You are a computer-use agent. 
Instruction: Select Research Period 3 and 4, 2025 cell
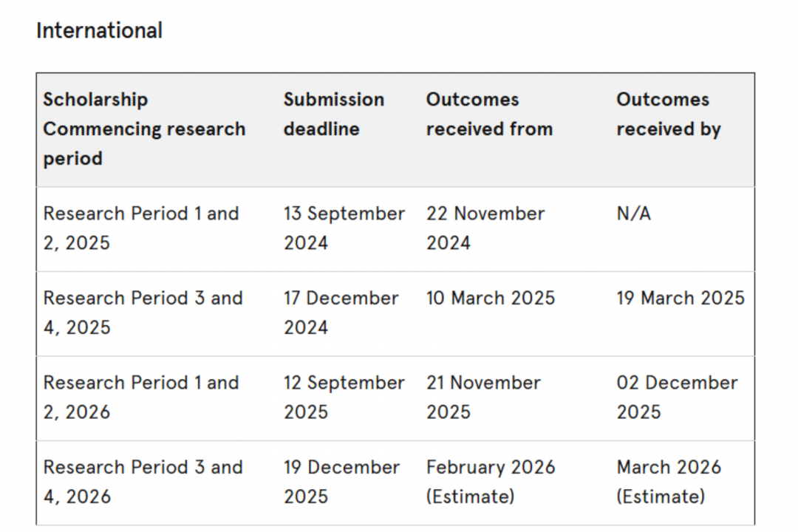[143, 313]
